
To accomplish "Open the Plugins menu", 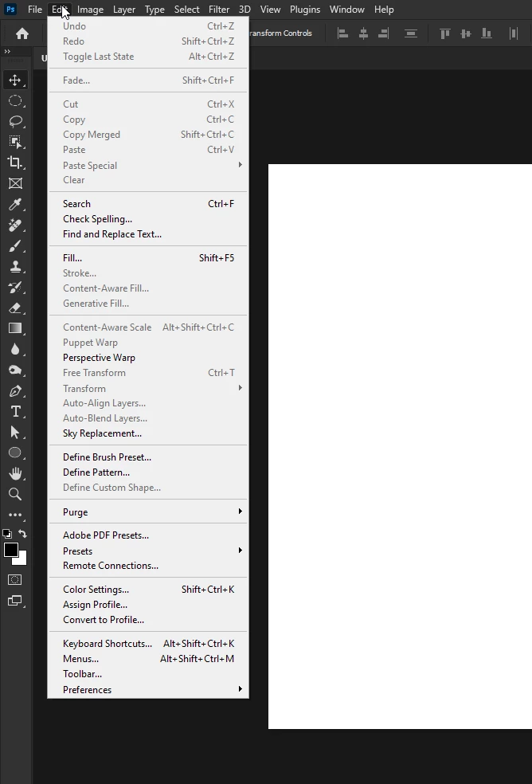I will [304, 10].
